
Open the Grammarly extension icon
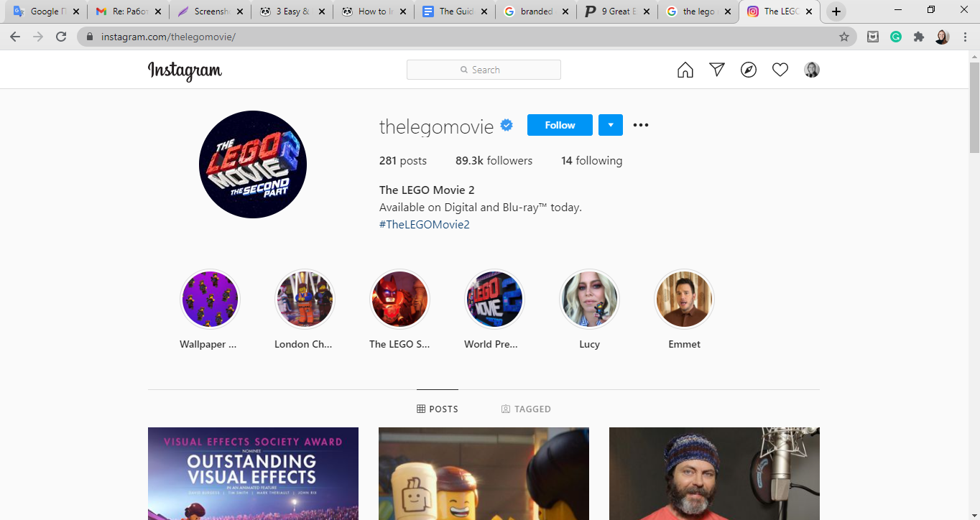pos(896,37)
